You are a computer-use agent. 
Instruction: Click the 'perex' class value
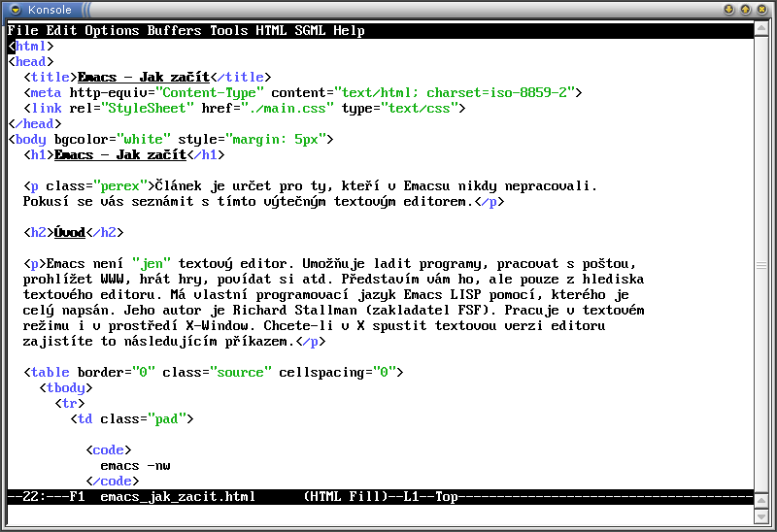tap(119, 185)
